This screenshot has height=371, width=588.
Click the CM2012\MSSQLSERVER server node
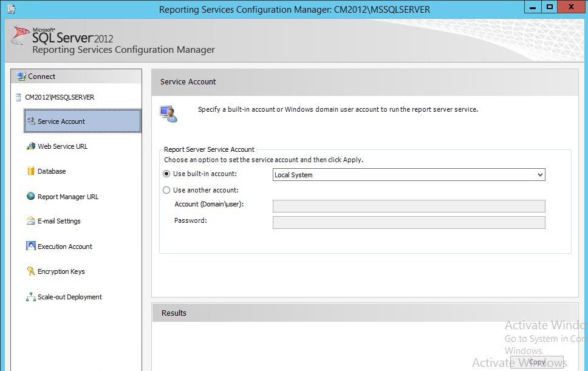click(x=59, y=97)
